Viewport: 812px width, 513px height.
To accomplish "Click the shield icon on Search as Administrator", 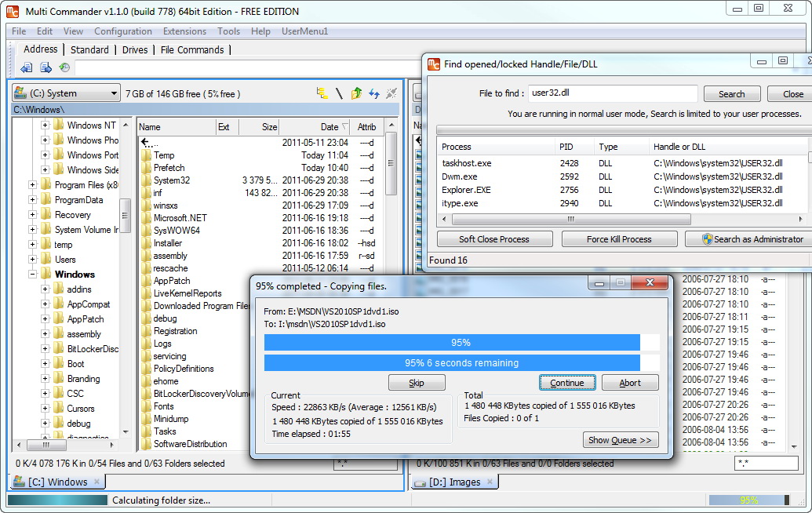I will (x=707, y=239).
